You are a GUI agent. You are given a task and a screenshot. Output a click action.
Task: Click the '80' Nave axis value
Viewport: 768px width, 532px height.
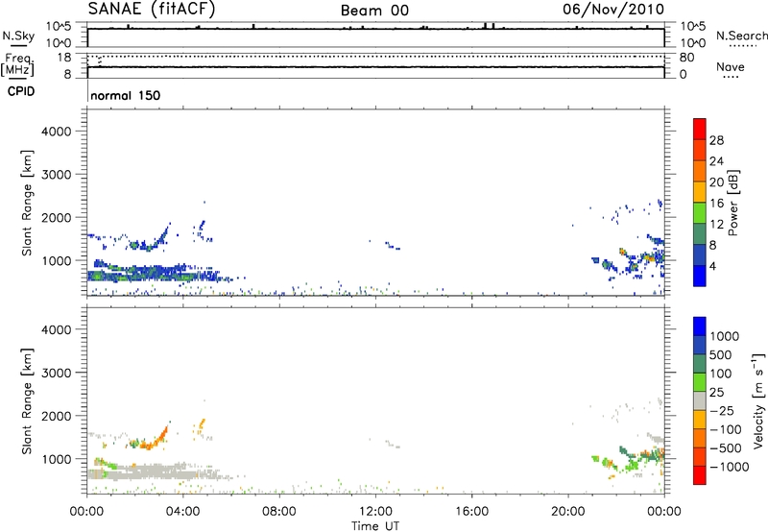pyautogui.click(x=686, y=58)
